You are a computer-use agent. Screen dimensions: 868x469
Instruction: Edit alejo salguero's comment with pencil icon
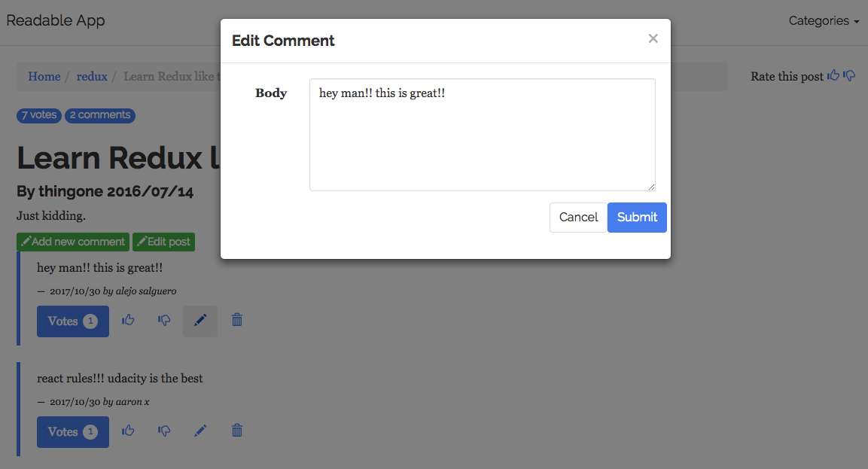pyautogui.click(x=200, y=321)
